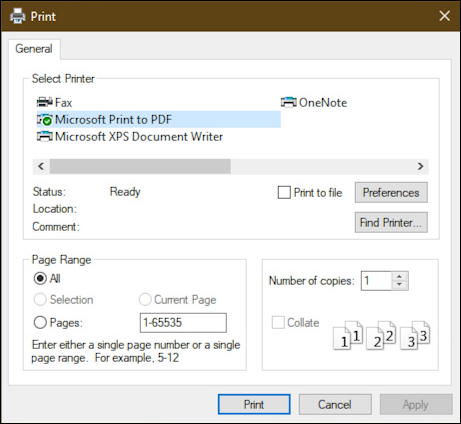The height and width of the screenshot is (424, 461).
Task: Tick the Collate checkbox
Action: (x=278, y=322)
